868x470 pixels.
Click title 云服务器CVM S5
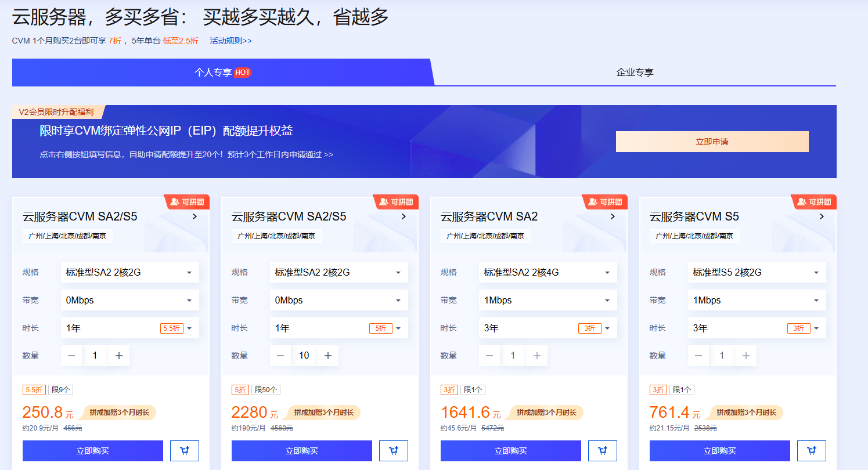point(694,216)
